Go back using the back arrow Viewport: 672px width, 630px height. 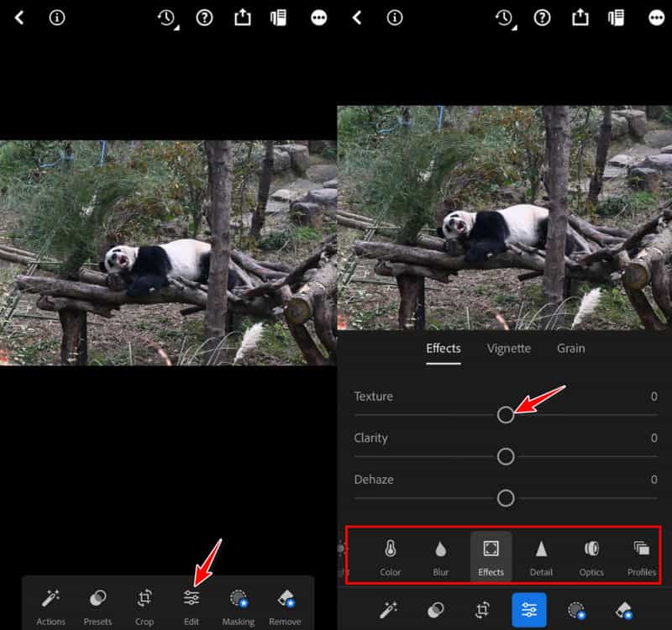tap(18, 17)
